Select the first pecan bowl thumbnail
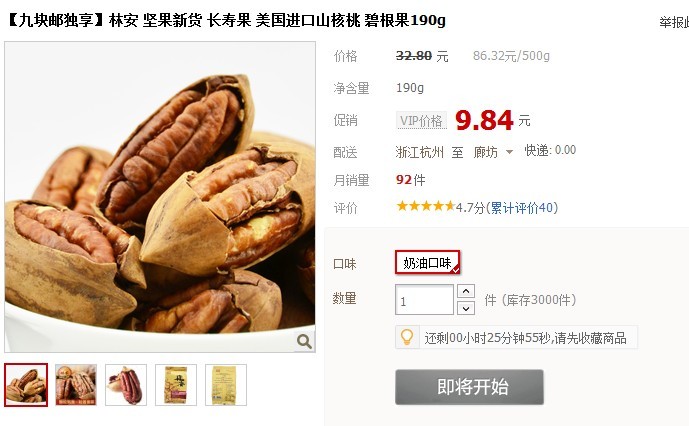The image size is (689, 426). [x=26, y=385]
